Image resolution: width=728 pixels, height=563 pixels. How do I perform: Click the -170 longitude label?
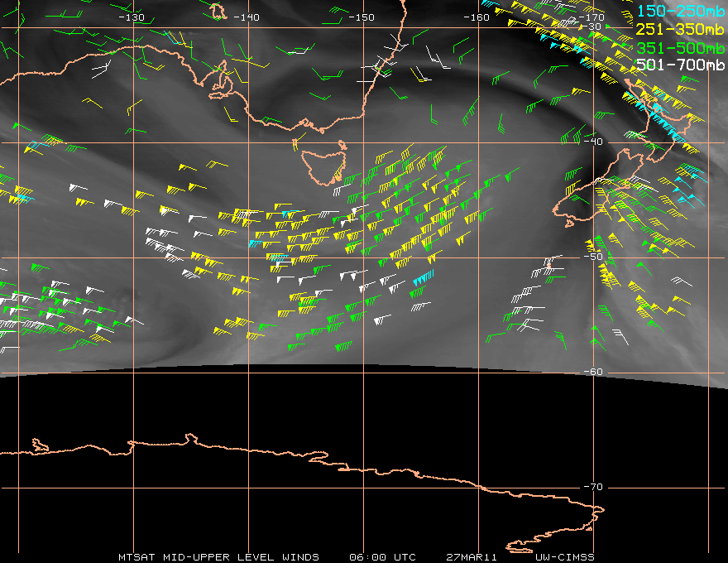click(x=591, y=17)
